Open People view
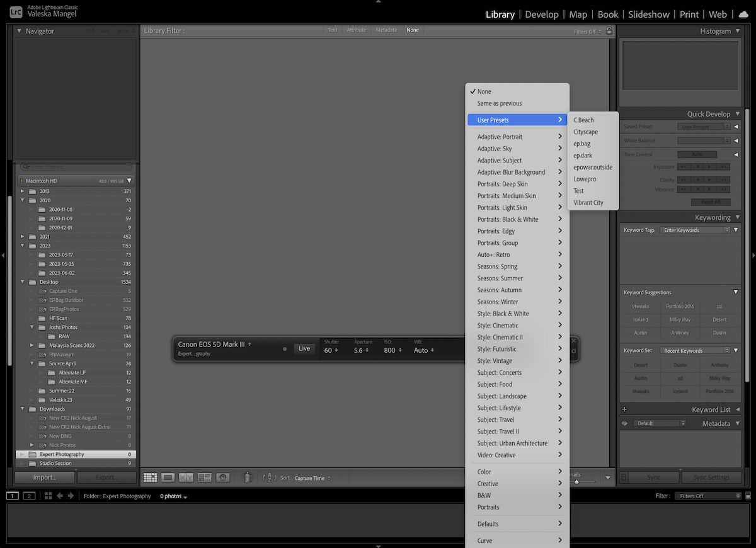The width and height of the screenshot is (756, 548). 222,478
